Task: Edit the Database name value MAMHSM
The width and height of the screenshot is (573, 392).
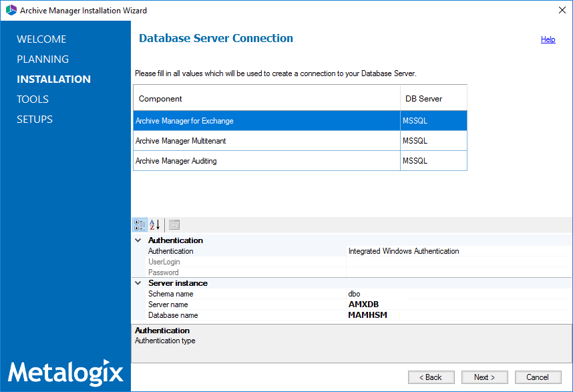Action: point(457,315)
